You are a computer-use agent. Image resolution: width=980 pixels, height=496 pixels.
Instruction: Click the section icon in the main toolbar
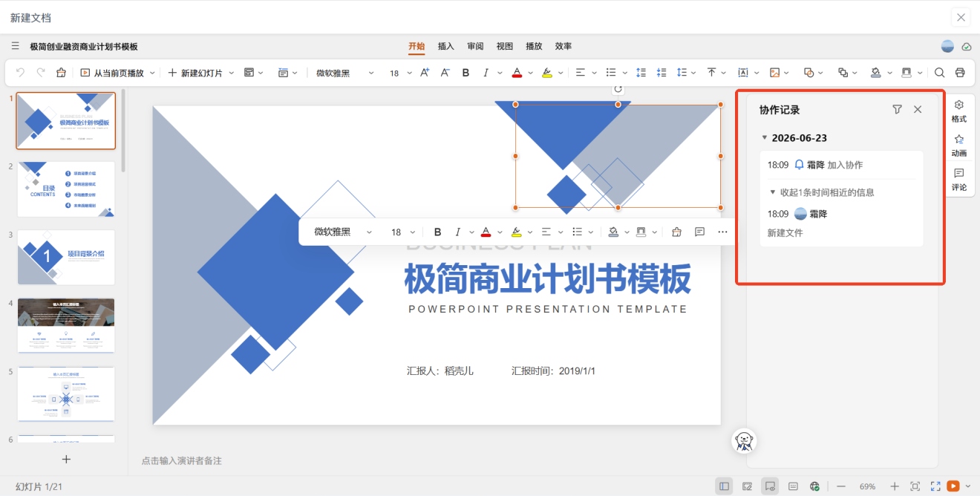[x=283, y=73]
